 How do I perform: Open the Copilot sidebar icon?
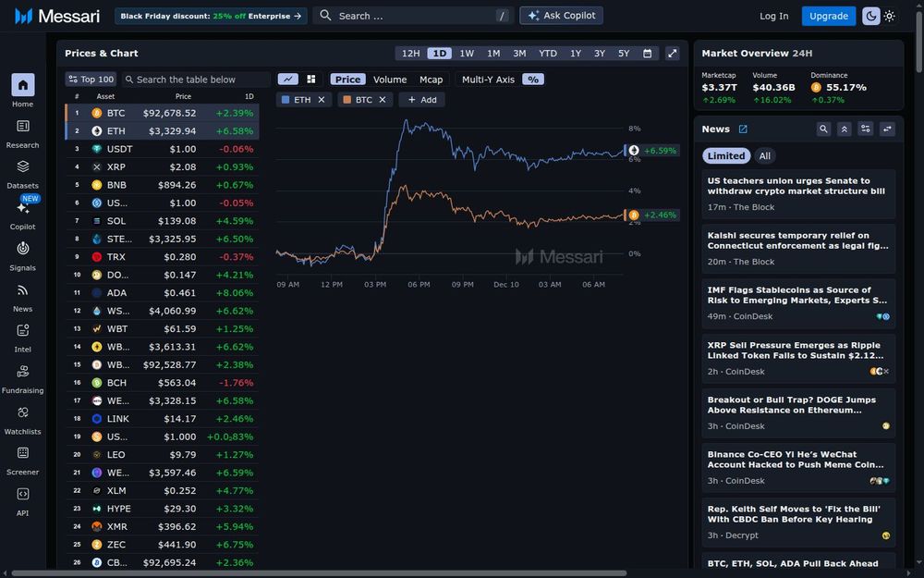(x=22, y=208)
